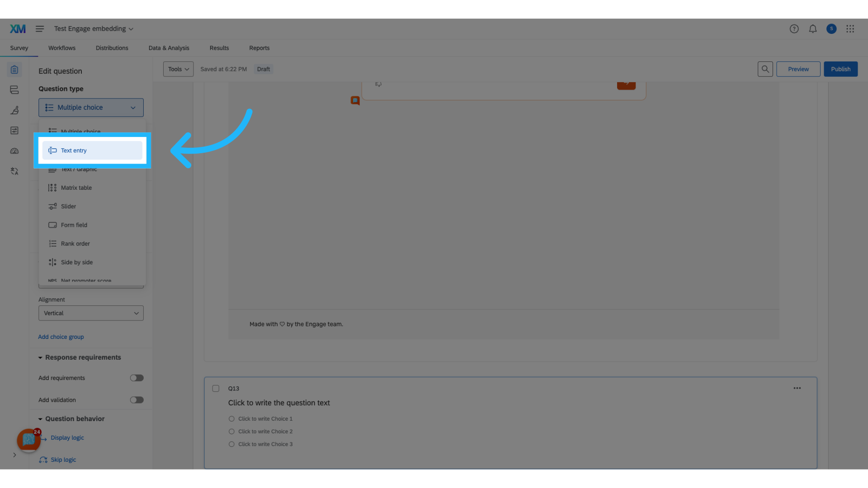Edit the Q13 question text
The height and width of the screenshot is (488, 868).
pyautogui.click(x=279, y=403)
